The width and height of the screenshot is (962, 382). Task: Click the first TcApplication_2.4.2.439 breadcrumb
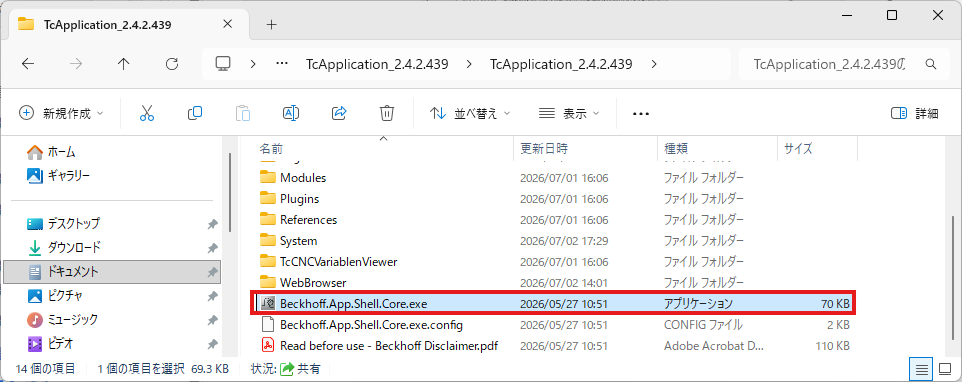pos(377,64)
